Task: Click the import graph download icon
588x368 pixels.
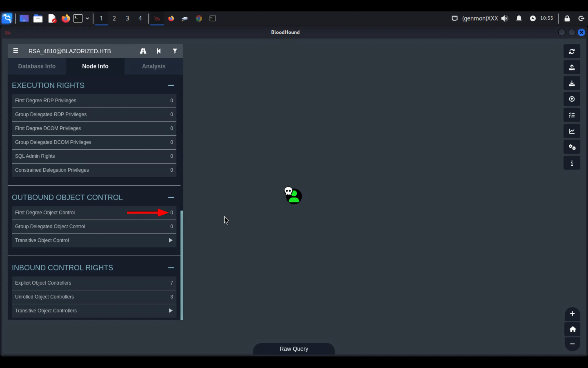Action: pos(572,83)
